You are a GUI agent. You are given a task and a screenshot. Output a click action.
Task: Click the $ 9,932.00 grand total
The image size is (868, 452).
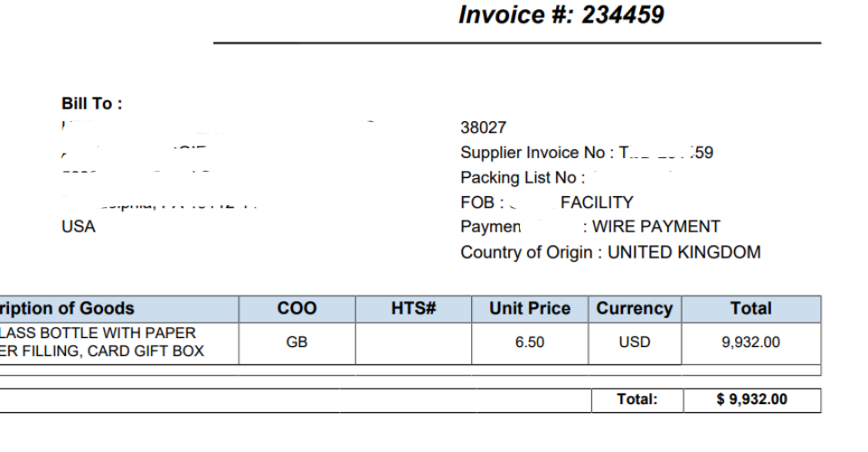pos(751,400)
